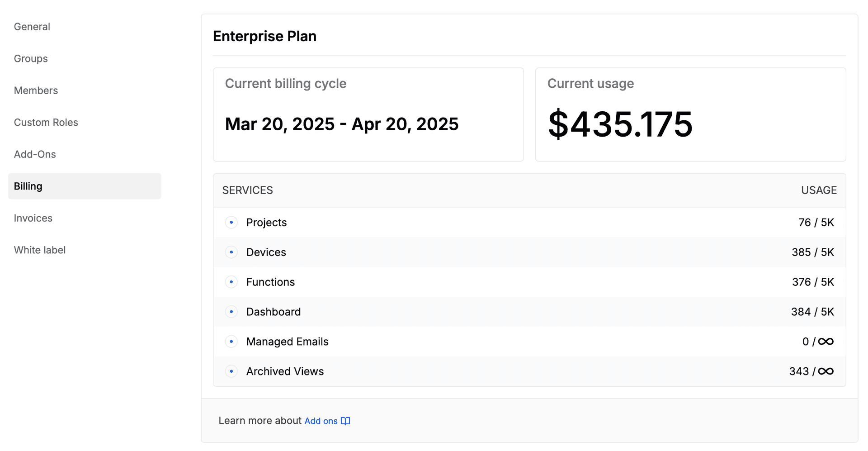Follow the Add ons documentation link

(321, 421)
